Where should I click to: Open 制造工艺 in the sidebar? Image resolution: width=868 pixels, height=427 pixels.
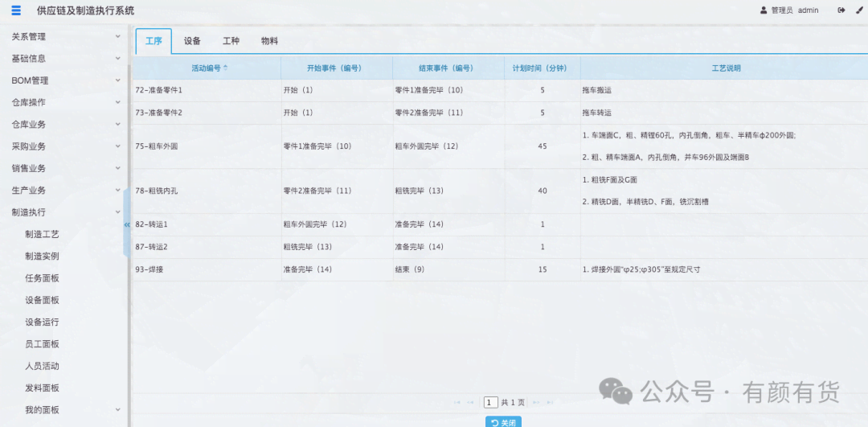pyautogui.click(x=42, y=235)
